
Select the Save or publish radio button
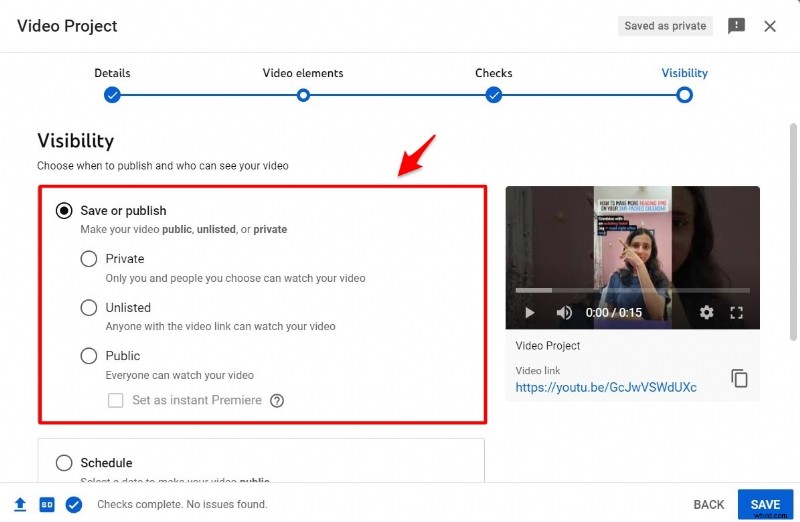coord(64,211)
